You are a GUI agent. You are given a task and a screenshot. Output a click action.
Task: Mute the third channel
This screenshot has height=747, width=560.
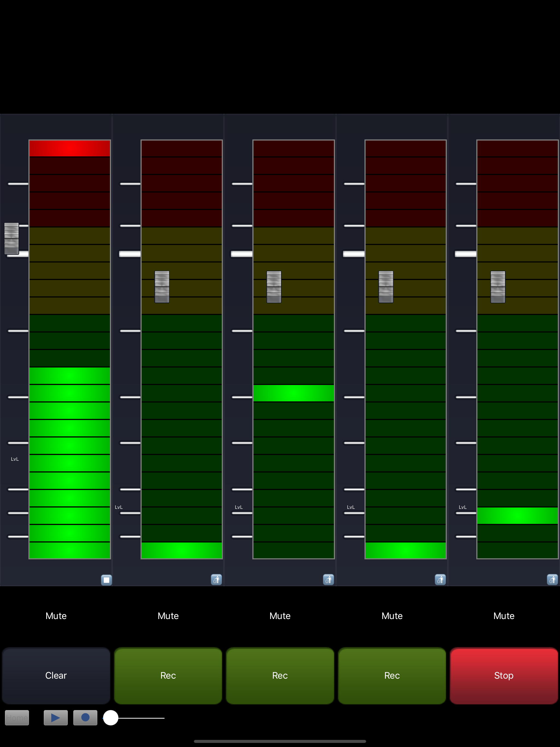280,616
